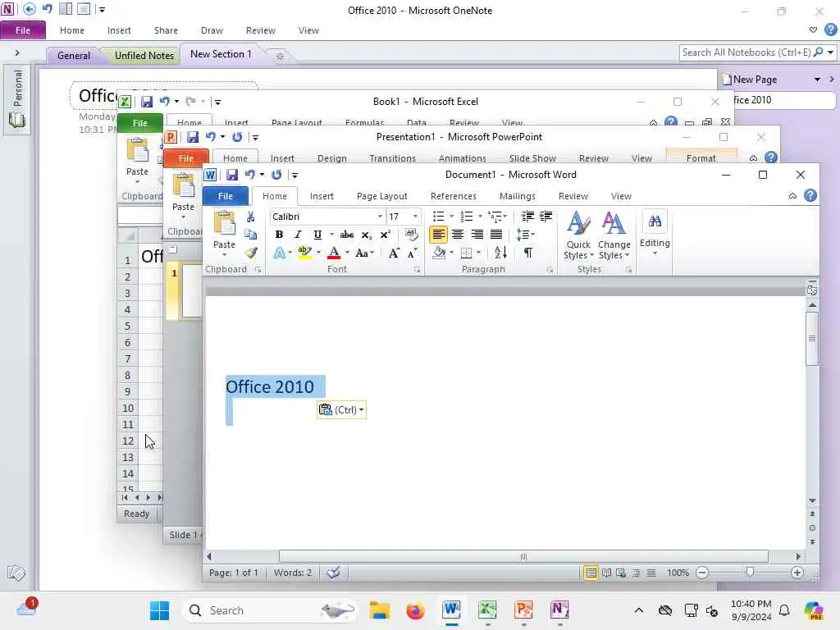Click Save icon in Word quick access toolbar

[x=231, y=175]
